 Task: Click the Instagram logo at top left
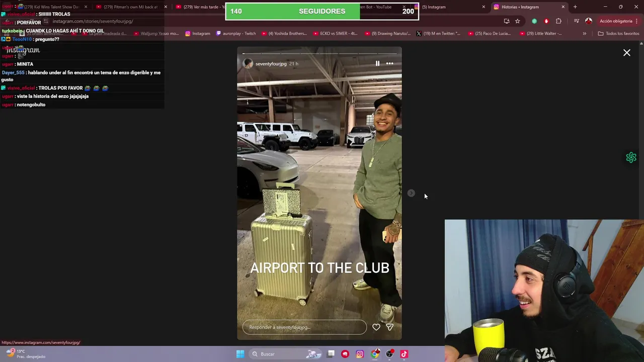23,50
